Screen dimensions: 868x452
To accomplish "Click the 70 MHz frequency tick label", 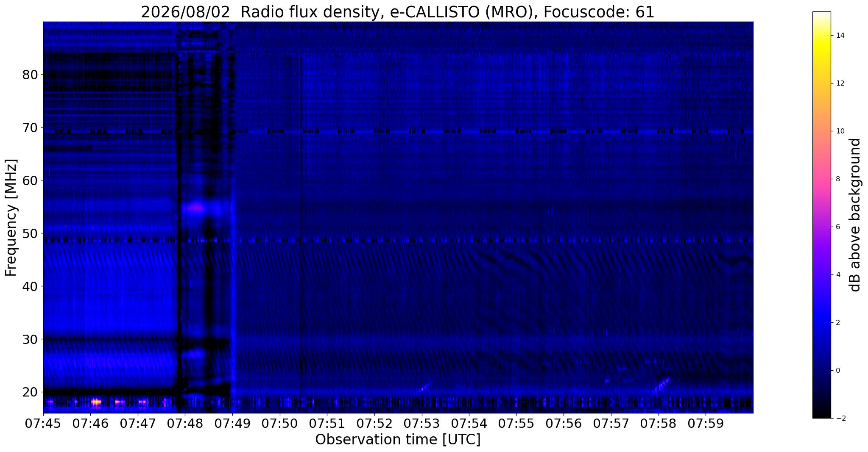I will tap(31, 128).
